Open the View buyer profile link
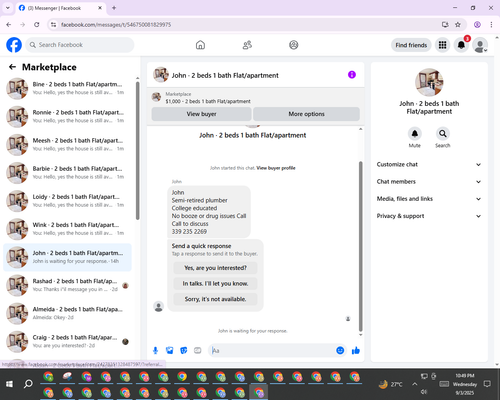Image resolution: width=500 pixels, height=400 pixels. tap(276, 168)
